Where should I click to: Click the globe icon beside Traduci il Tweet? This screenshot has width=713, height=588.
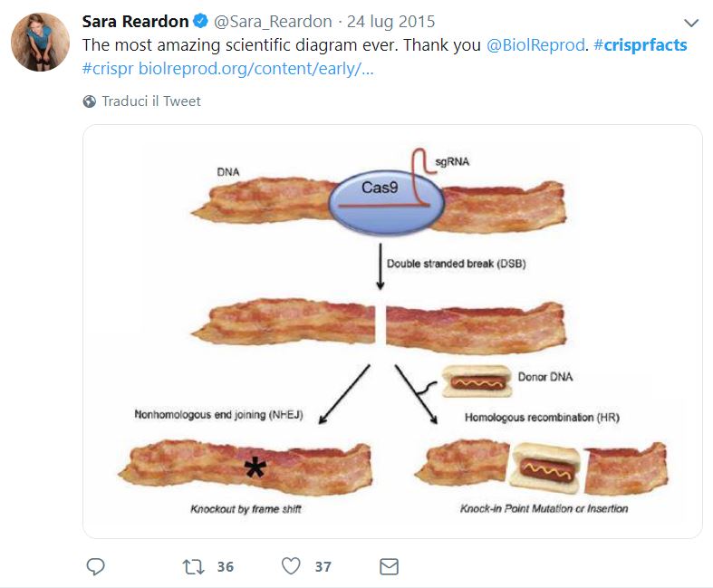coord(89,101)
